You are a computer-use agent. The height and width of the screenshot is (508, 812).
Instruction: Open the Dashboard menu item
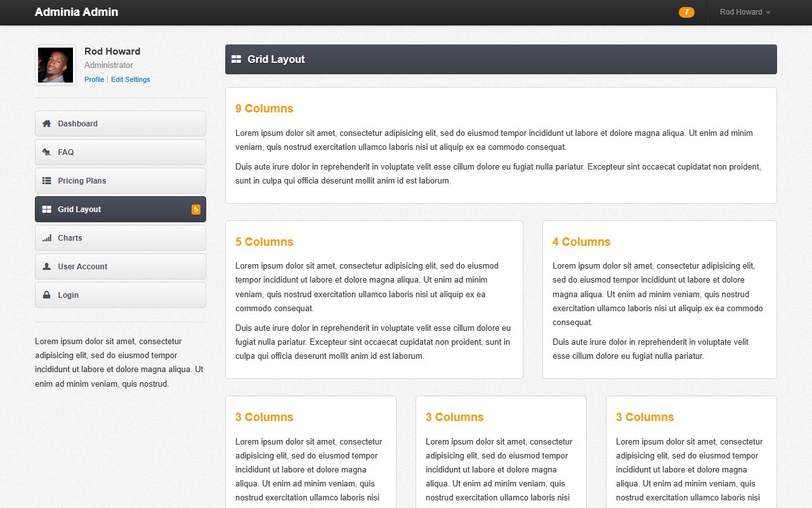pos(121,123)
